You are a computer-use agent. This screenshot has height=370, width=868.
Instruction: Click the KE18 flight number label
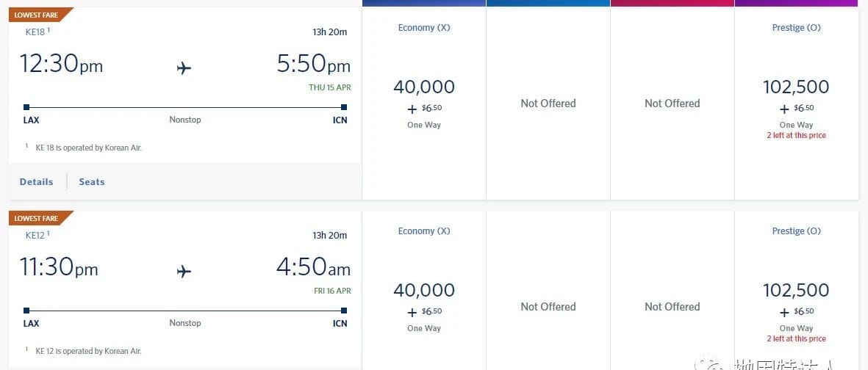point(35,32)
